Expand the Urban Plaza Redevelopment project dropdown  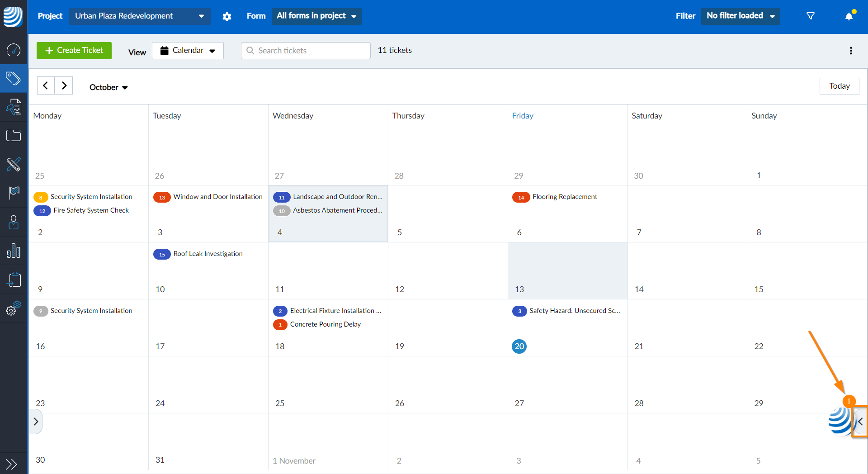coord(140,16)
